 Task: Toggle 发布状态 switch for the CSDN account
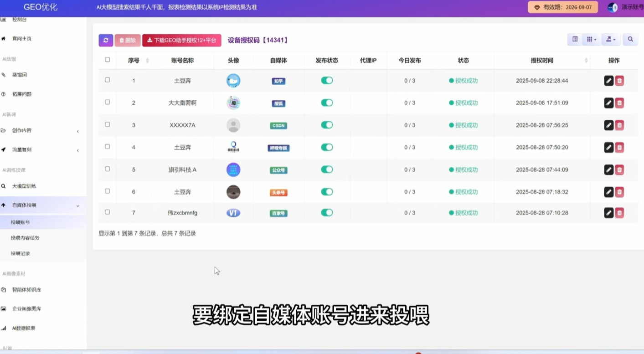[326, 125]
